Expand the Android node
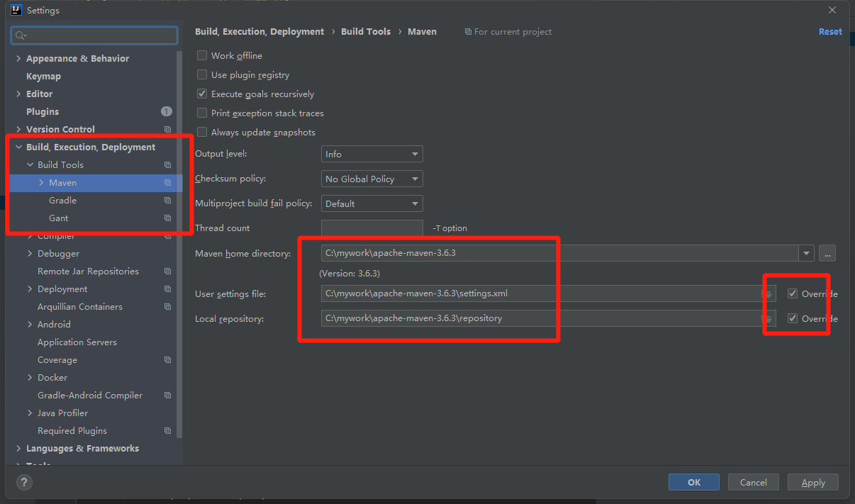Screen dimensions: 855x504 (30, 324)
